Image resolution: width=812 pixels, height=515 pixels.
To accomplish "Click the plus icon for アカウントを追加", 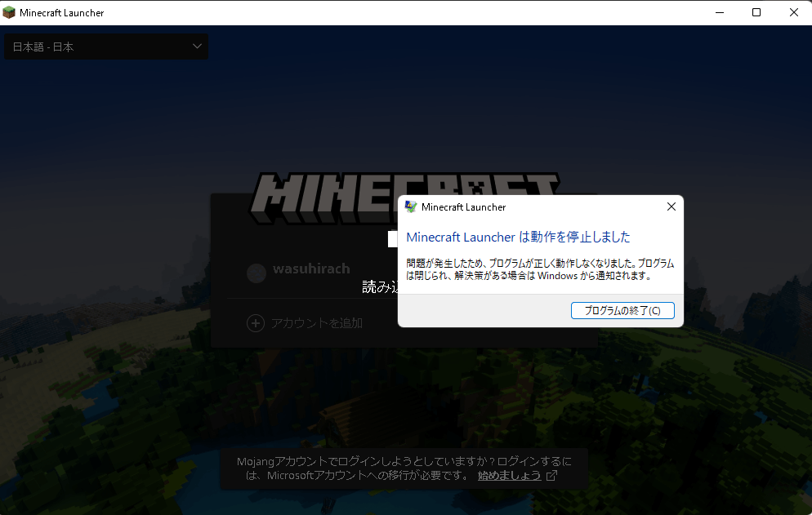I will click(x=256, y=323).
